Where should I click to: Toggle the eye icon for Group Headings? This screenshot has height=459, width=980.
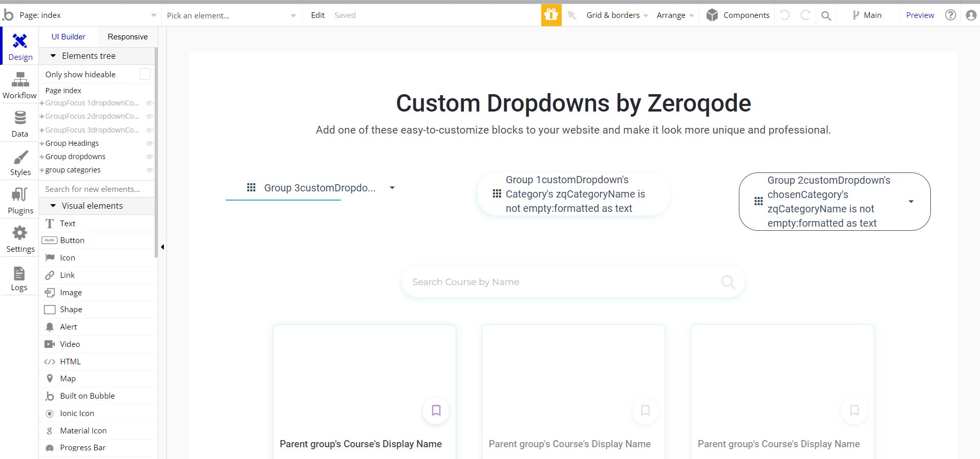(150, 143)
